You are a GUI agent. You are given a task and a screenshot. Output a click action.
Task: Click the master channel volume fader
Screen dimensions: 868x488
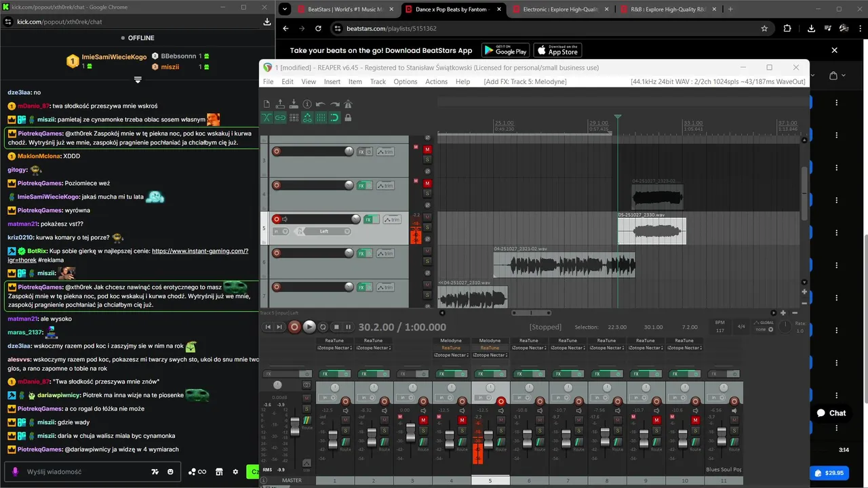295,427
